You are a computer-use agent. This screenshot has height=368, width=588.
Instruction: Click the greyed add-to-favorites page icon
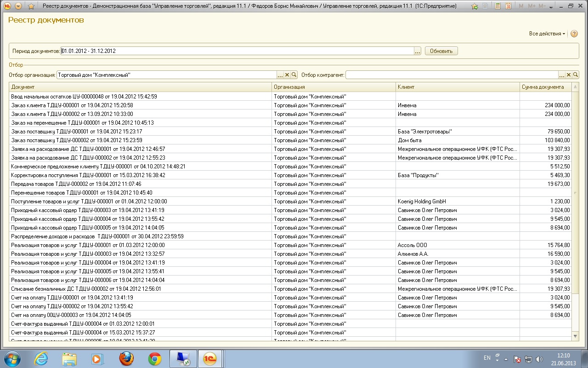(485, 6)
